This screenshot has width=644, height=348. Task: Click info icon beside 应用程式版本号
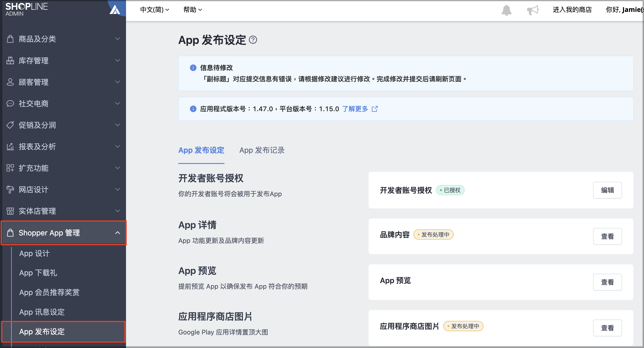point(193,109)
